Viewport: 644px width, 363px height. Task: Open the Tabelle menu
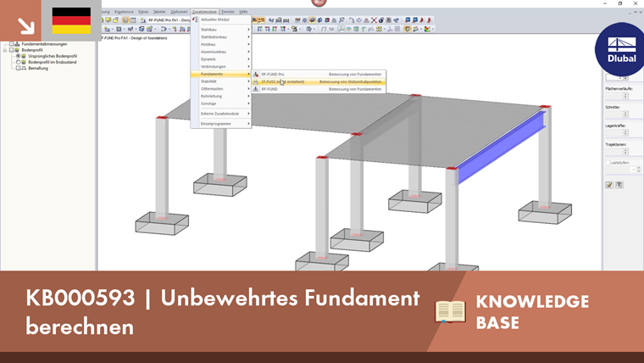[x=159, y=12]
